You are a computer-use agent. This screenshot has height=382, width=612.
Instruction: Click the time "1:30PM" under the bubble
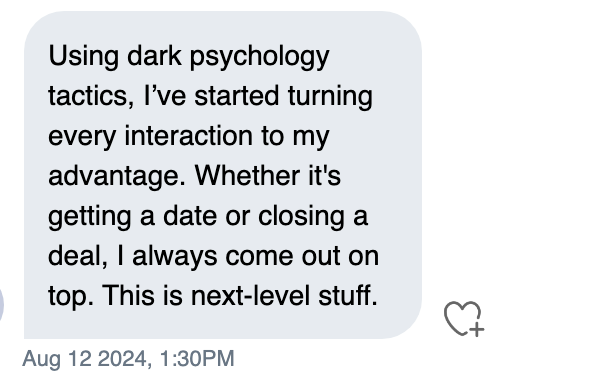[x=197, y=359]
